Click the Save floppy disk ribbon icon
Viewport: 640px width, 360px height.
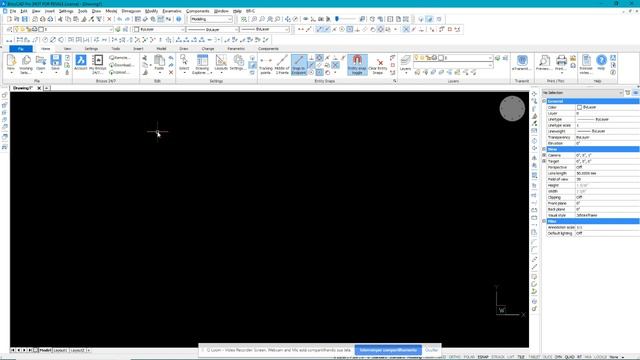coord(56,64)
